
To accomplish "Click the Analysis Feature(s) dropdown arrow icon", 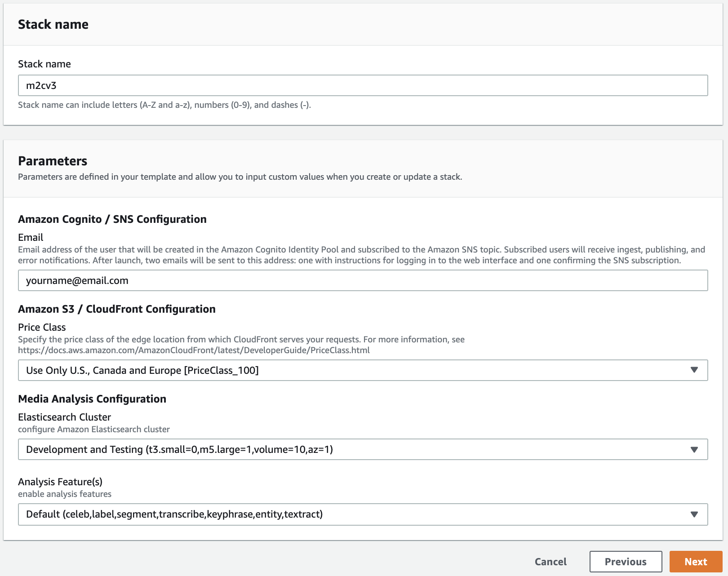I will pyautogui.click(x=694, y=514).
